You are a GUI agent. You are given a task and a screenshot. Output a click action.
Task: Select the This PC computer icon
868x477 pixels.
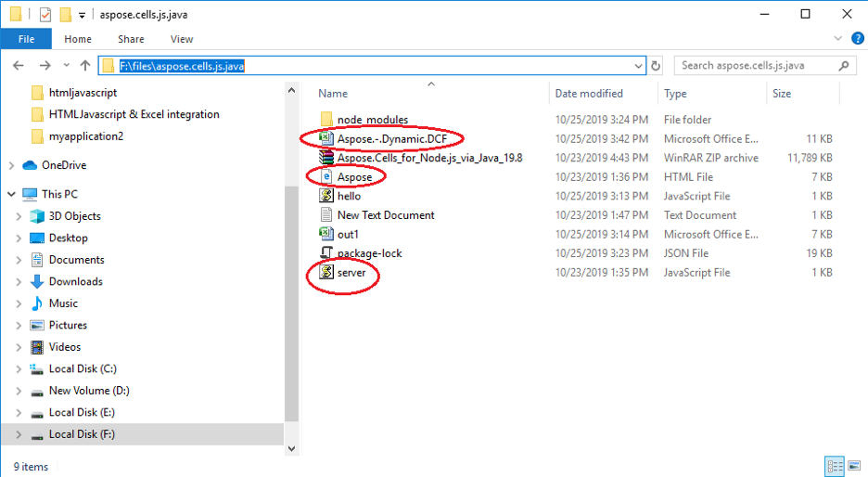point(30,194)
